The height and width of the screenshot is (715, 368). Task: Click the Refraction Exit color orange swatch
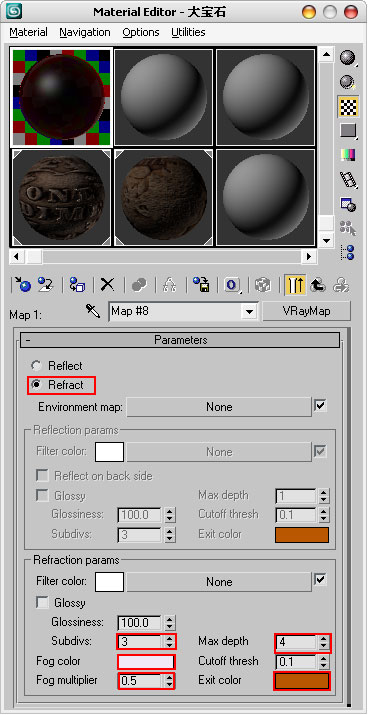(301, 681)
